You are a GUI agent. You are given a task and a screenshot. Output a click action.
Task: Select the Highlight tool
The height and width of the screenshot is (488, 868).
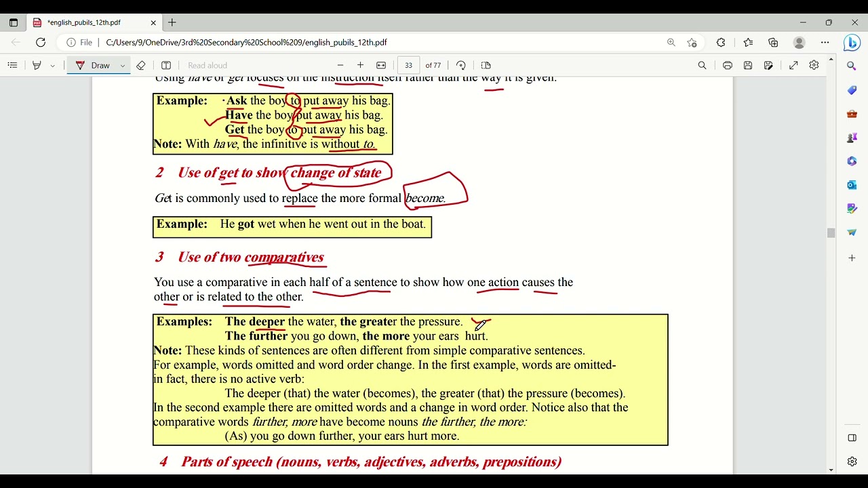(x=37, y=65)
